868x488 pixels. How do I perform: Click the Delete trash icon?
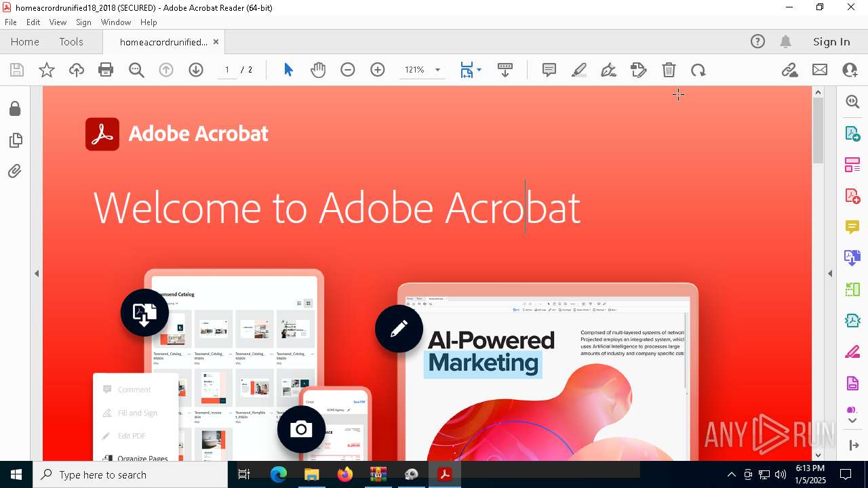click(669, 70)
